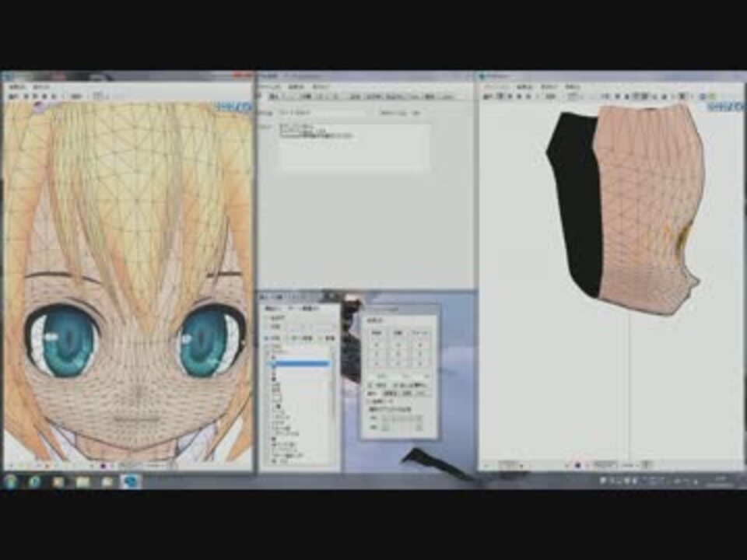
Task: Open the Windows Start menu
Action: (x=10, y=481)
